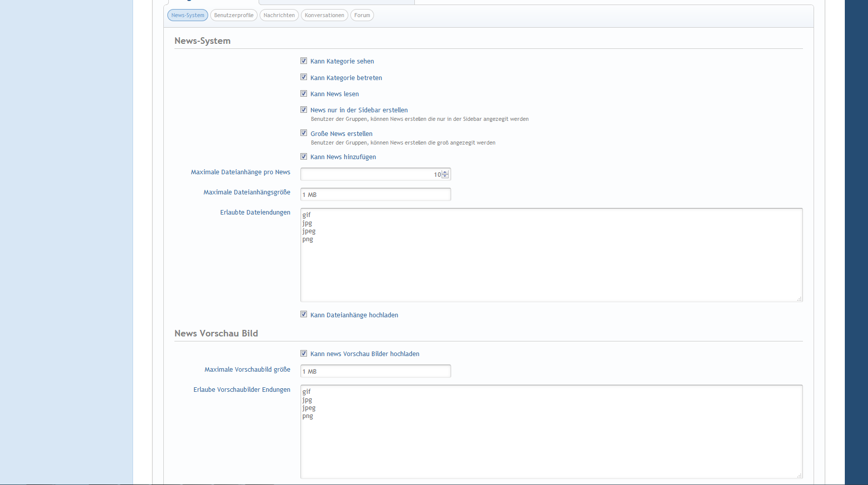Toggle 'Kann News hinzufügen' checkbox
The image size is (868, 485).
point(303,157)
